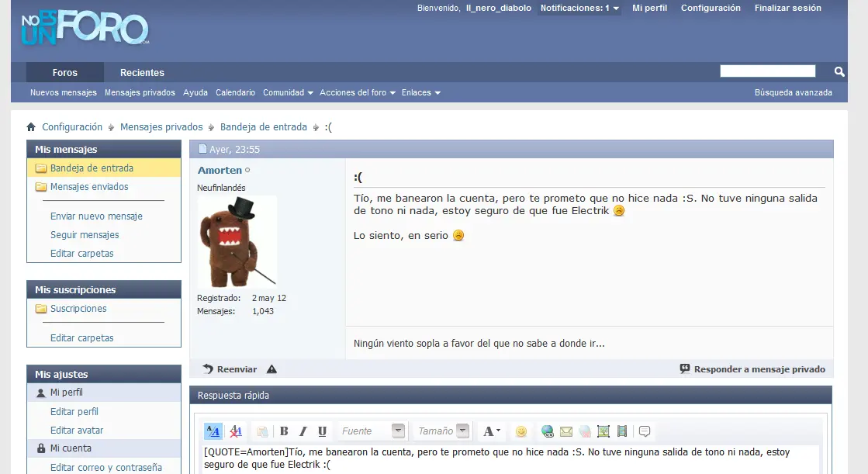Click username Il_nero_diabolo in header
This screenshot has width=868, height=474.
[x=499, y=9]
